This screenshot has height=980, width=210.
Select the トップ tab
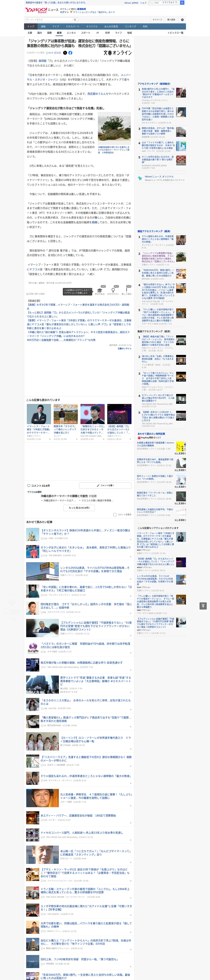(x=31, y=27)
